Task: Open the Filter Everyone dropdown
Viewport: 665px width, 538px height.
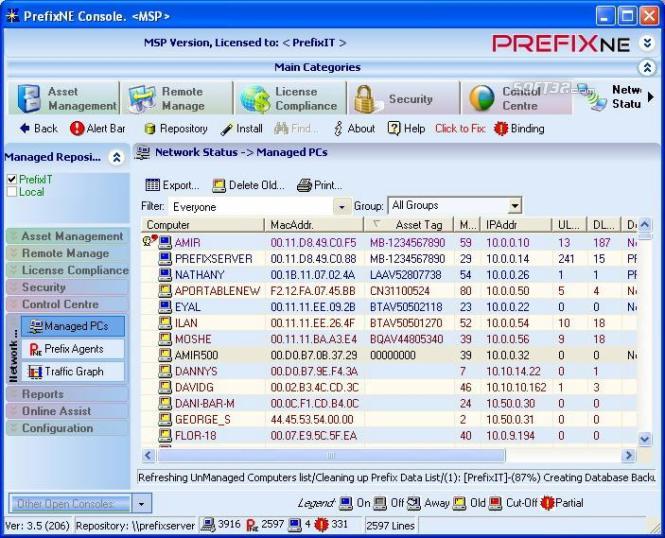Action: coord(341,207)
